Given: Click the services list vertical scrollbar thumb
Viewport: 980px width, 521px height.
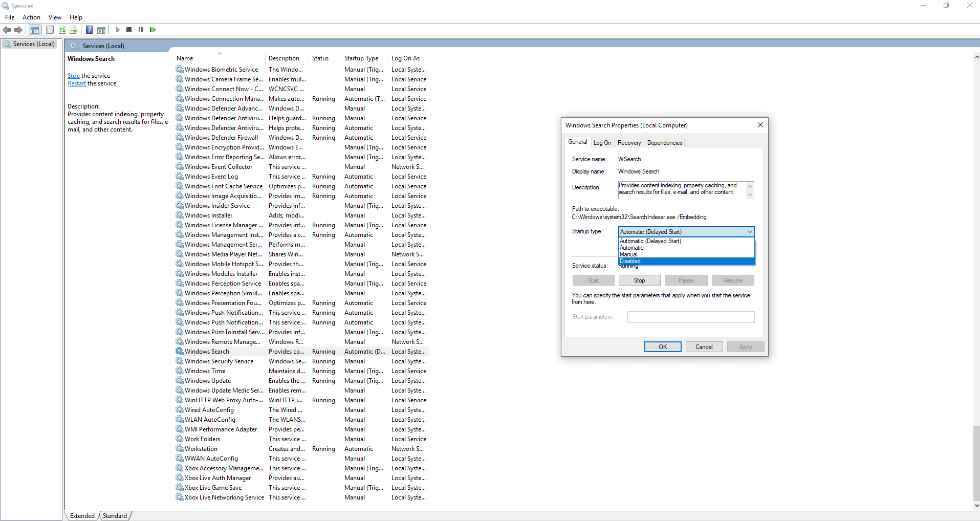Looking at the screenshot, I should pos(976,463).
